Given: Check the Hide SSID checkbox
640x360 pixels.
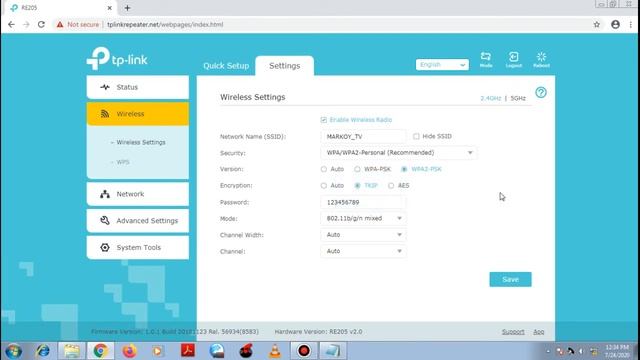Looking at the screenshot, I should click(416, 136).
